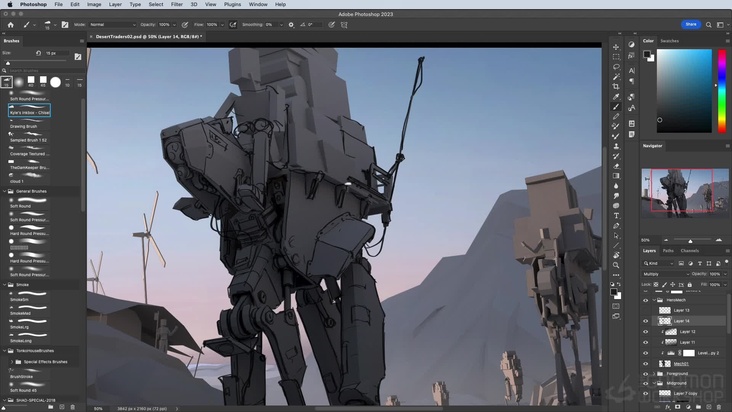This screenshot has height=412, width=732.
Task: Select the Gradient tool
Action: point(616,176)
